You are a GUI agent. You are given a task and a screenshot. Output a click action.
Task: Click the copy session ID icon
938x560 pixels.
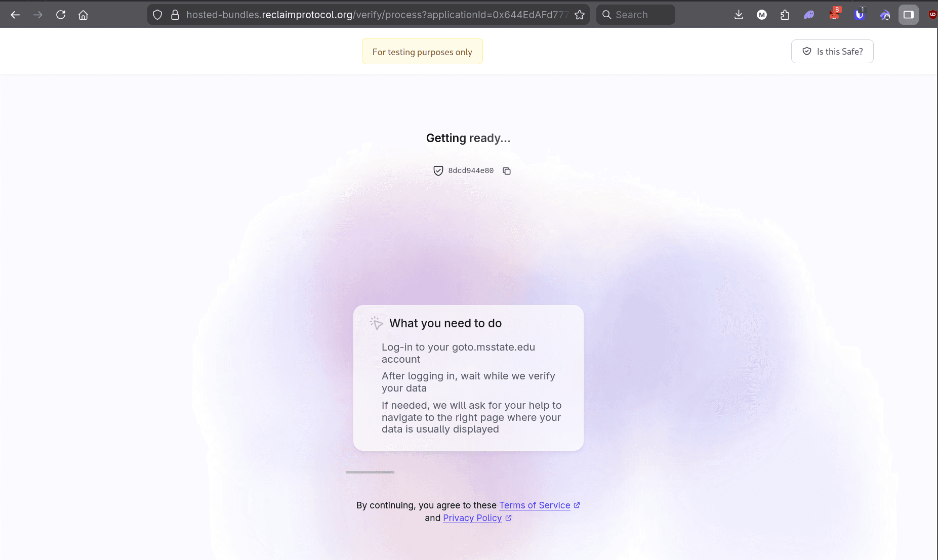(507, 171)
